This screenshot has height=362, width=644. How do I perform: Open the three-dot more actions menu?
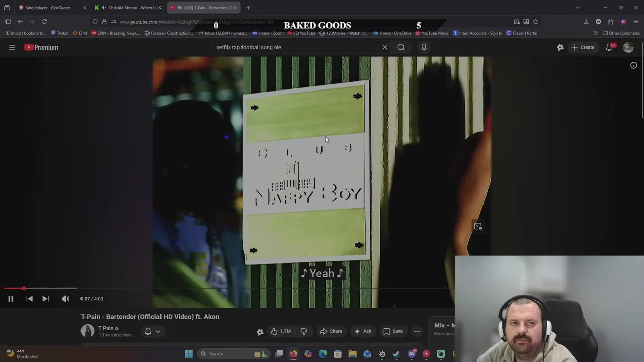(x=417, y=331)
